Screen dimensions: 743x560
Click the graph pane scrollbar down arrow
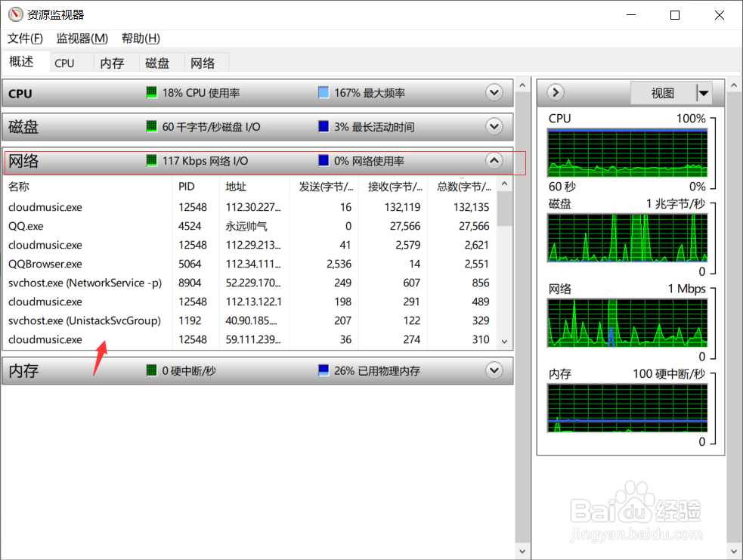point(734,552)
